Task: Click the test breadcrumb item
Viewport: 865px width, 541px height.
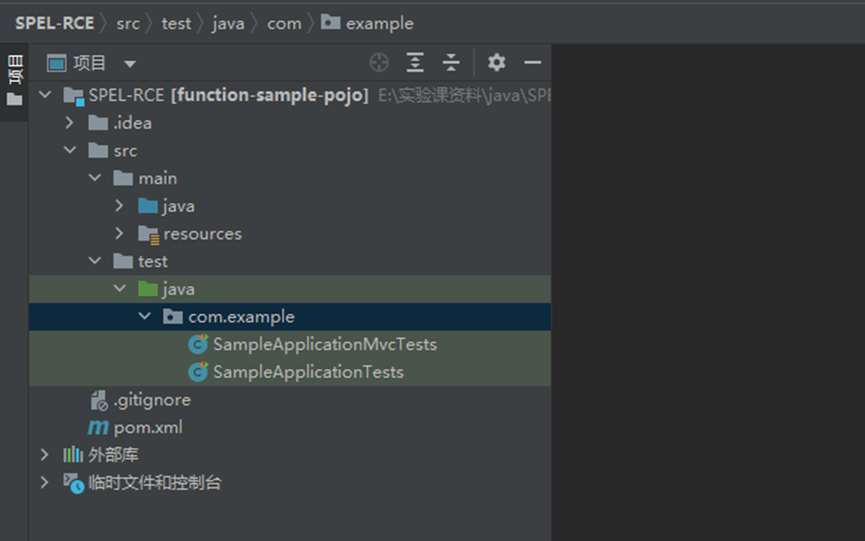Action: pyautogui.click(x=176, y=23)
